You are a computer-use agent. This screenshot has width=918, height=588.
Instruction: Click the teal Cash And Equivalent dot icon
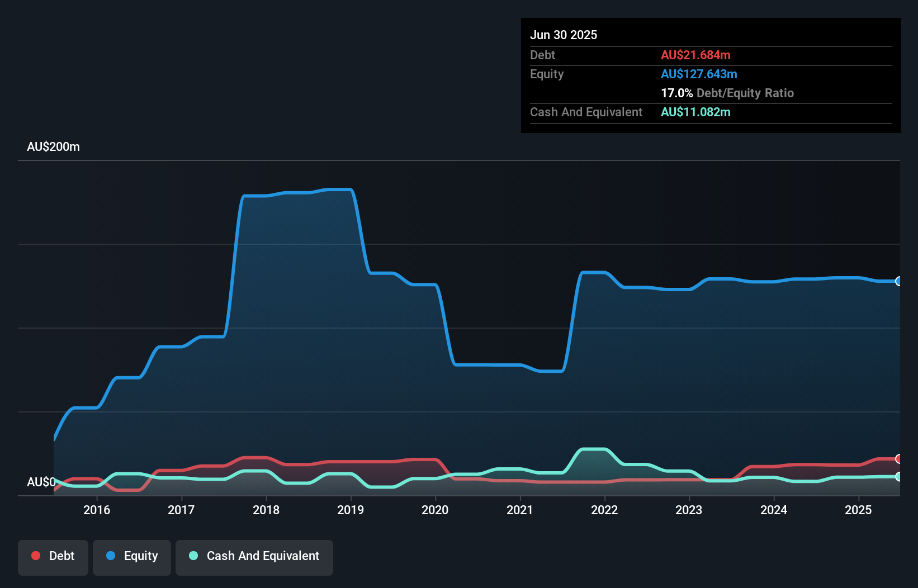pos(193,556)
